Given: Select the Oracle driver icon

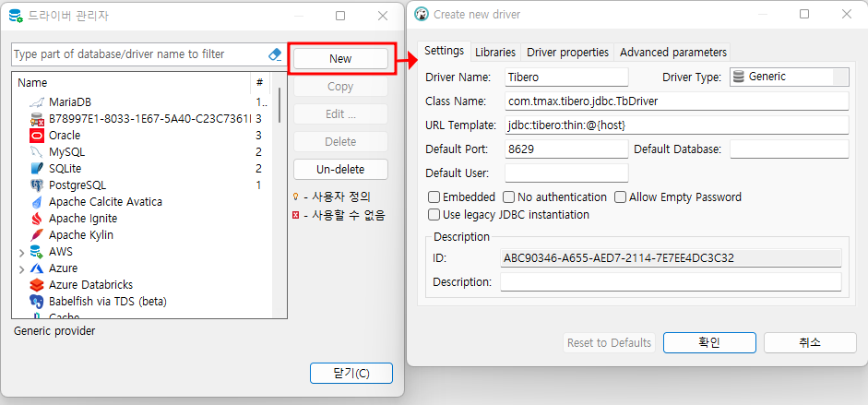Looking at the screenshot, I should 37,136.
